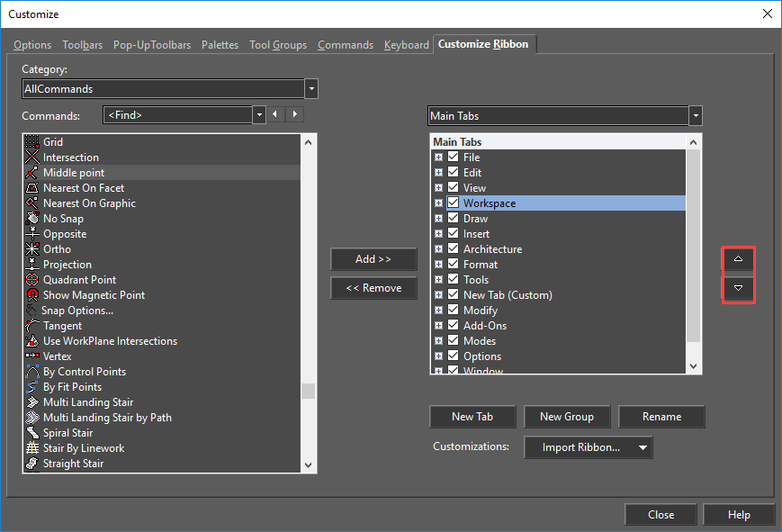This screenshot has height=532, width=782.
Task: Open the Category dropdown list
Action: click(x=311, y=89)
